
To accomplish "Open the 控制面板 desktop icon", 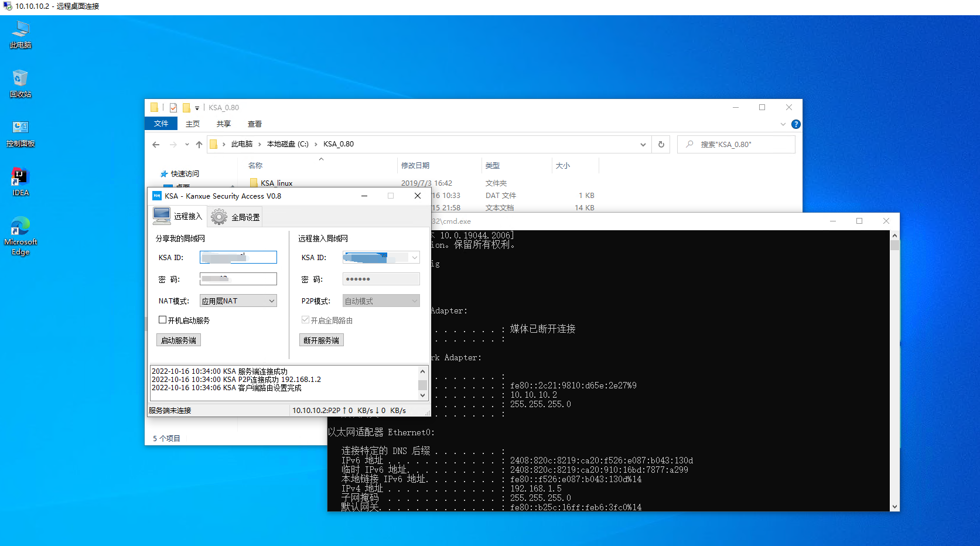I will click(x=21, y=134).
